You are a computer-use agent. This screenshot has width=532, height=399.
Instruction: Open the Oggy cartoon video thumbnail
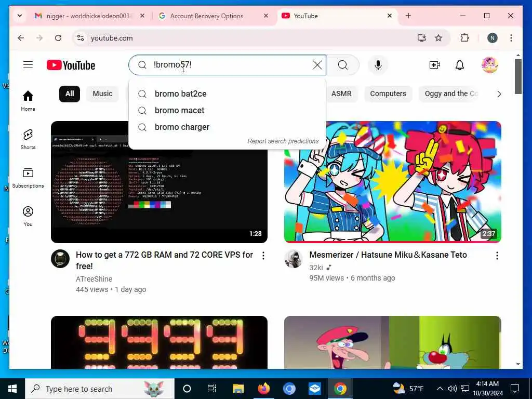click(x=393, y=342)
